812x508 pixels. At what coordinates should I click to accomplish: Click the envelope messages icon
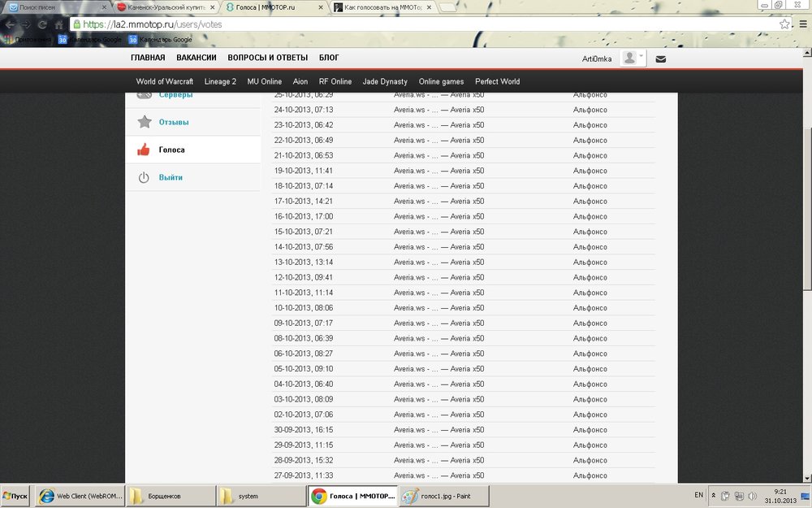(661, 59)
